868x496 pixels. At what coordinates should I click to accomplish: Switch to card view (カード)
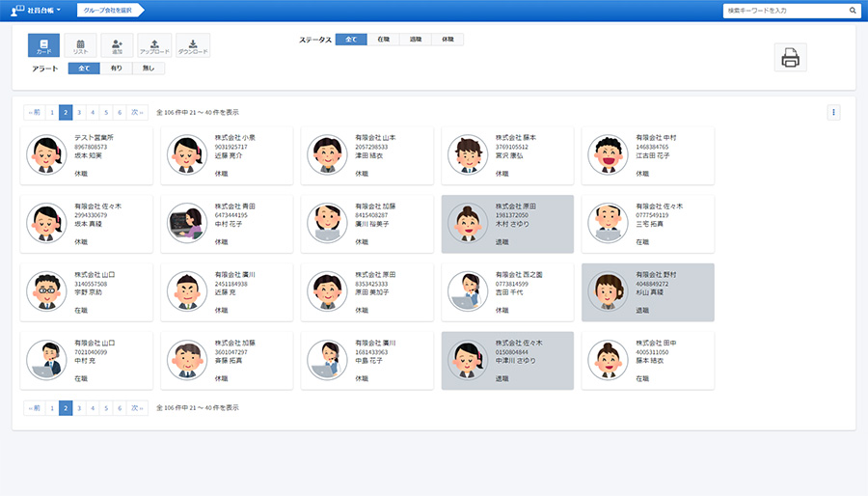(x=43, y=45)
